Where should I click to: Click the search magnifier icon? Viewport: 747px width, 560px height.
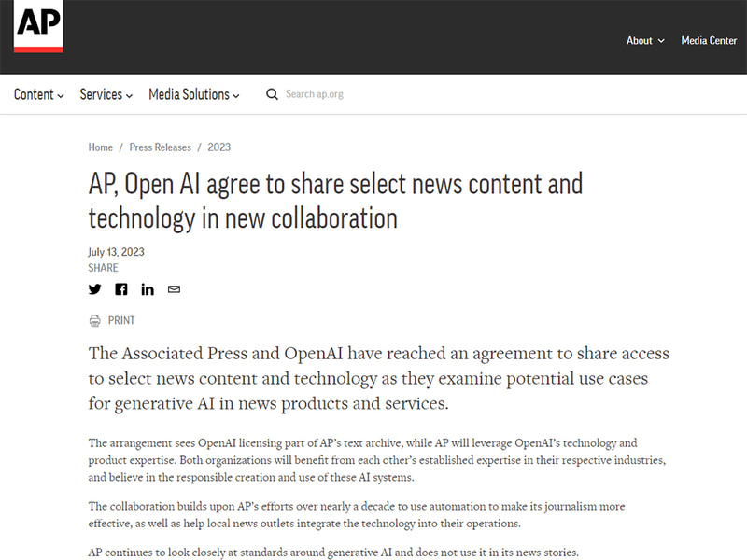point(272,94)
